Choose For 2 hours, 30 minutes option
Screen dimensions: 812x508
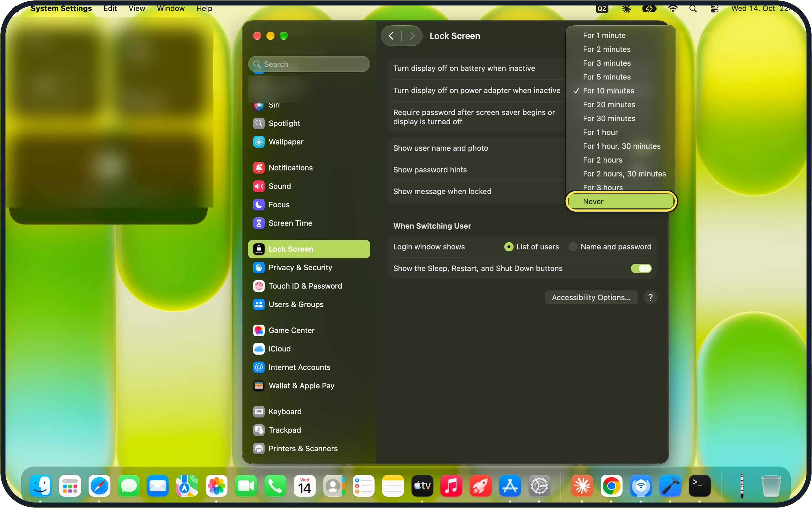621,174
